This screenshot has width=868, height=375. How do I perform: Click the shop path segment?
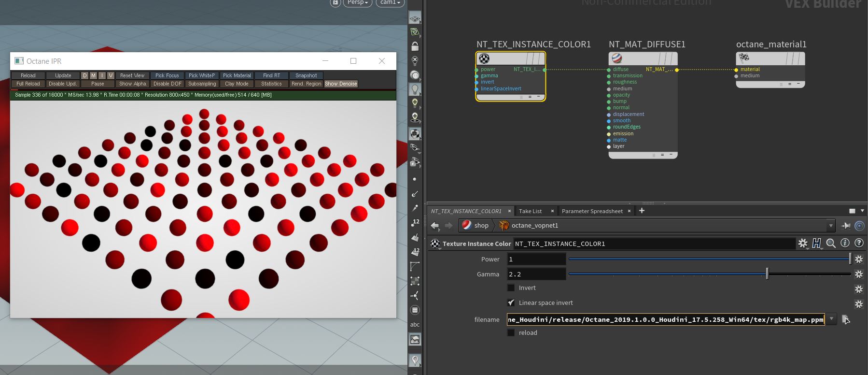click(476, 226)
